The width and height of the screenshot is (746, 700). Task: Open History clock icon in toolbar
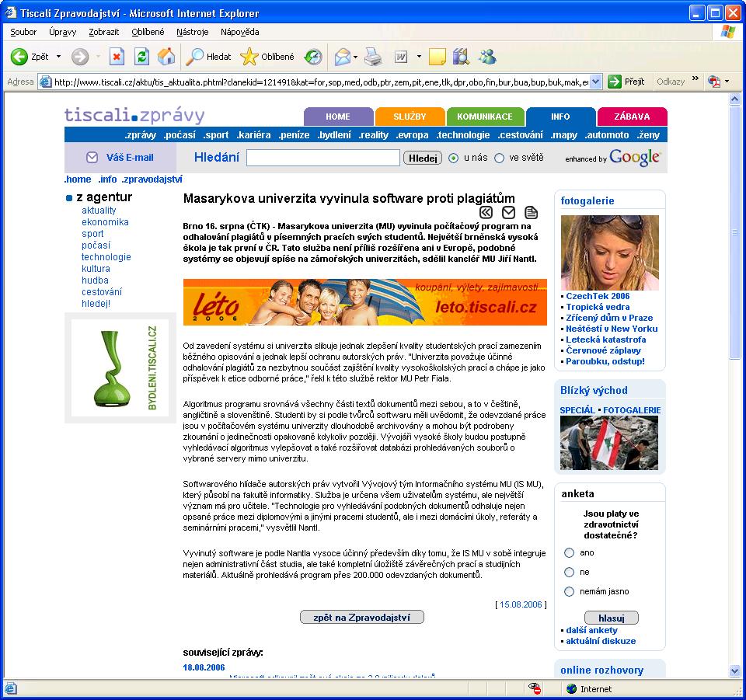coord(313,57)
